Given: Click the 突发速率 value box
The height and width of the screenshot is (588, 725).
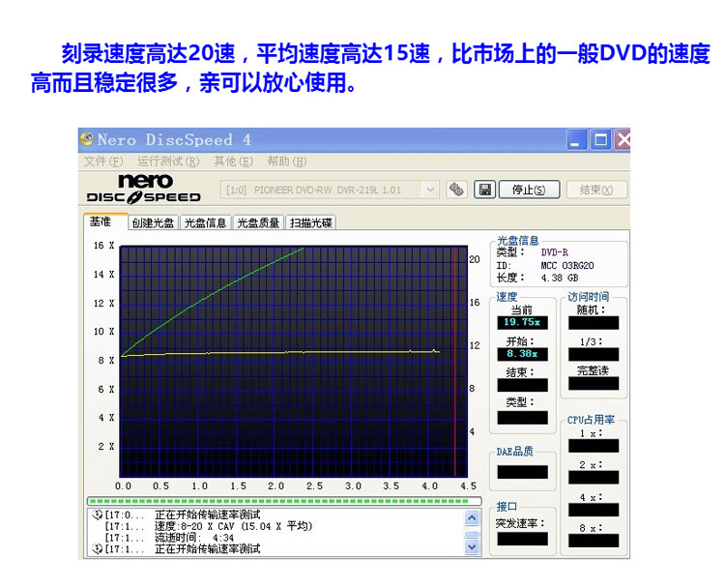Looking at the screenshot, I should pos(522,539).
